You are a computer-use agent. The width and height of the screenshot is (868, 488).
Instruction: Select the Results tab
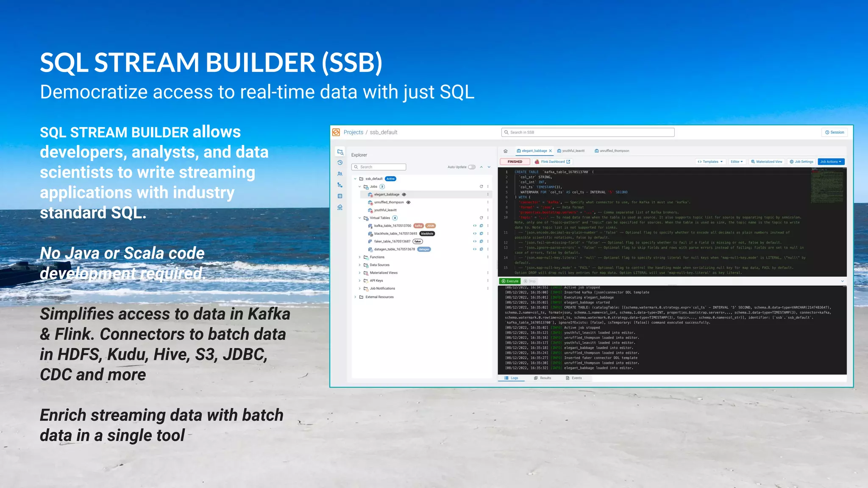(542, 378)
